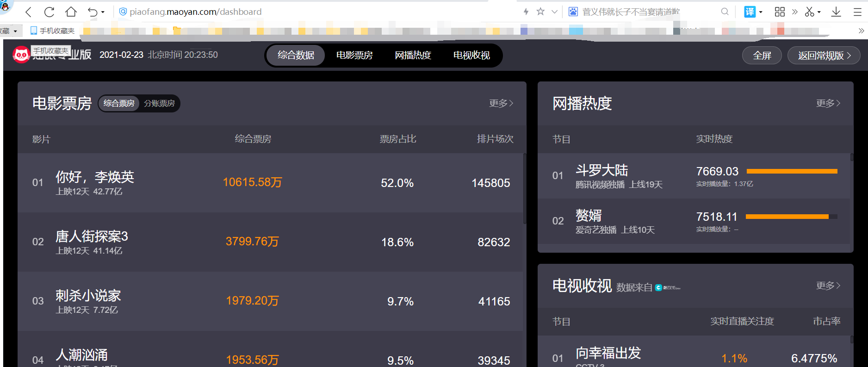Screen dimensions: 868x367
Task: Select the 分账票房 toggle option
Action: [159, 103]
